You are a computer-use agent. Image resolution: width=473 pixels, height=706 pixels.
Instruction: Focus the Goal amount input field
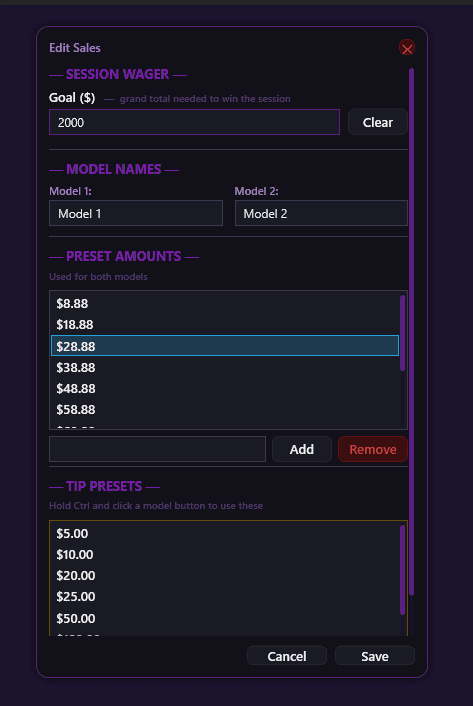coord(194,122)
